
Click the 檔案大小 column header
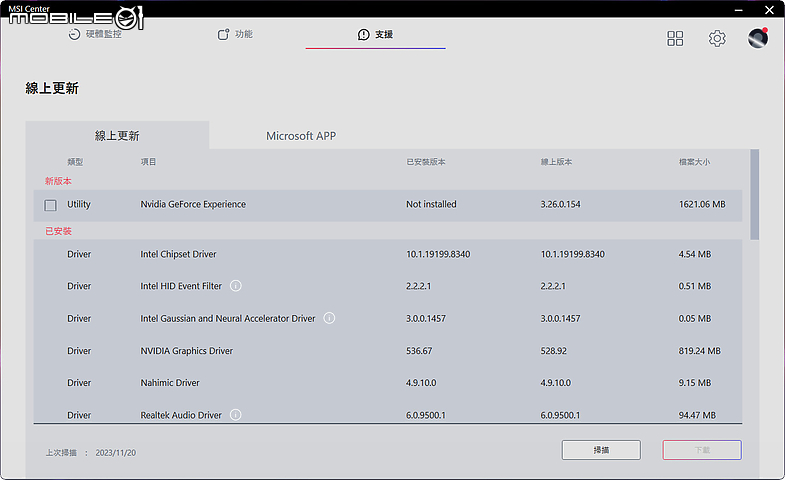(x=694, y=162)
